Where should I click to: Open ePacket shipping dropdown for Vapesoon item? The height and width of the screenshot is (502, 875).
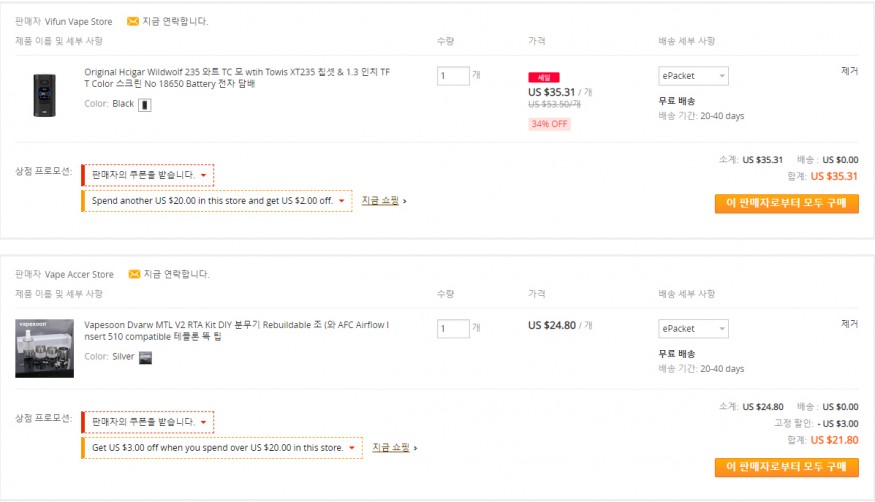click(693, 329)
